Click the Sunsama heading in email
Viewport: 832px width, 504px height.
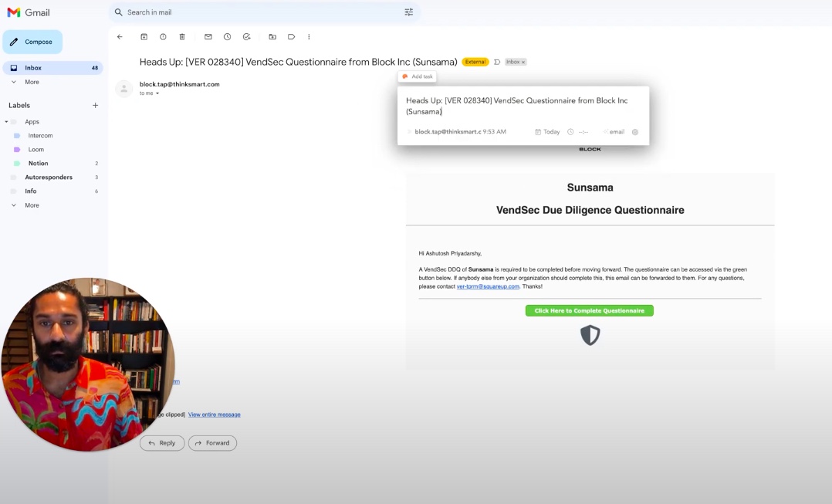tap(590, 188)
